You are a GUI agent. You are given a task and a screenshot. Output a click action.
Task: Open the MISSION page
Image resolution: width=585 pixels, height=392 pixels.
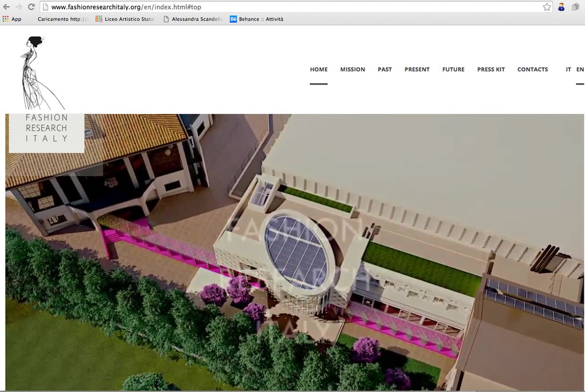pyautogui.click(x=352, y=70)
